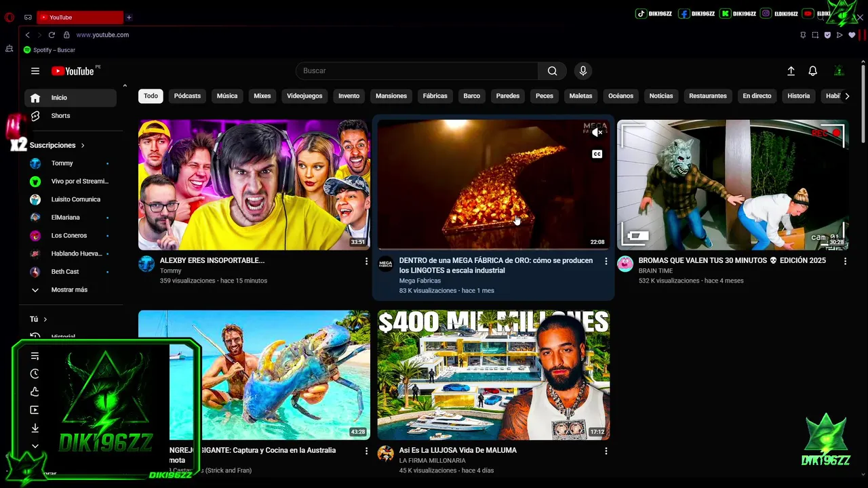Click the search magnifier button
868x488 pixels.
point(553,70)
